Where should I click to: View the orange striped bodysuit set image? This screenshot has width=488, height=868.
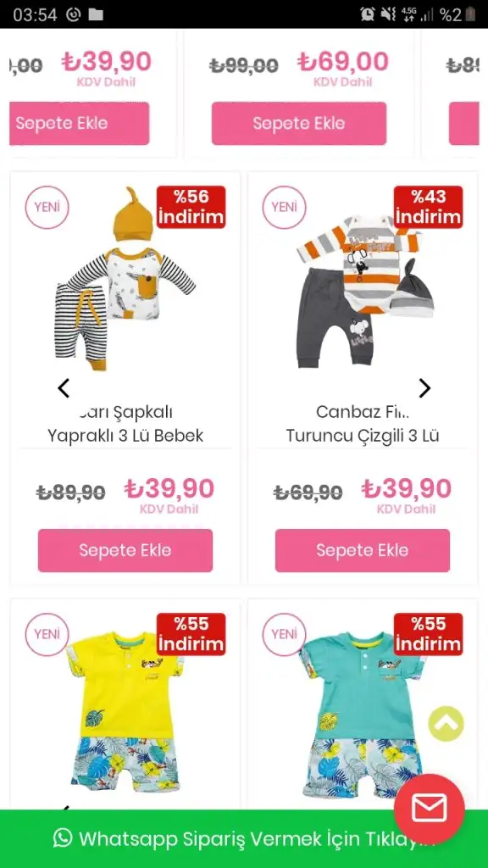pyautogui.click(x=363, y=291)
